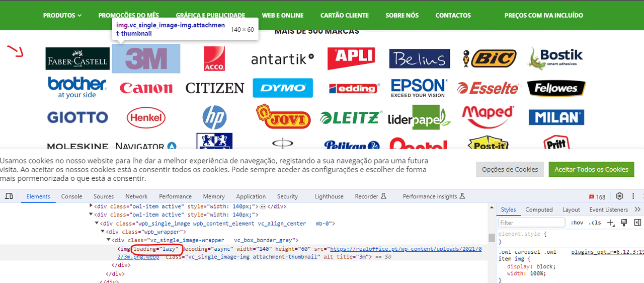The width and height of the screenshot is (644, 283).
Task: Focus the Styles Filter input field
Action: [x=531, y=223]
